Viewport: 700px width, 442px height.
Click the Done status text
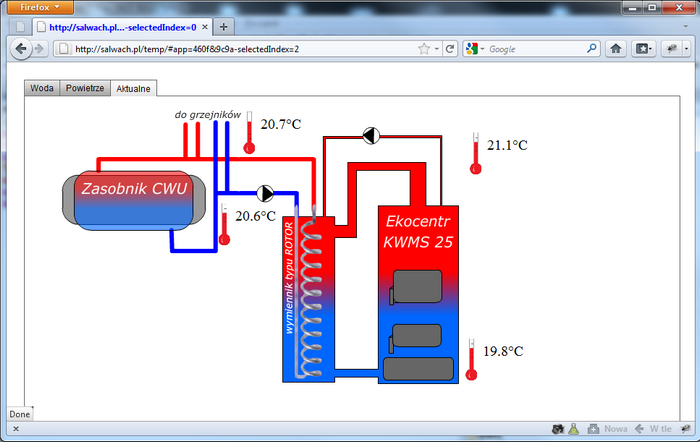click(x=20, y=414)
